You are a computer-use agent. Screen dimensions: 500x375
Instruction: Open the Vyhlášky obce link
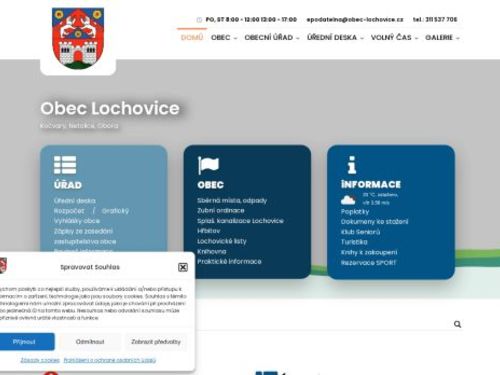click(x=77, y=221)
